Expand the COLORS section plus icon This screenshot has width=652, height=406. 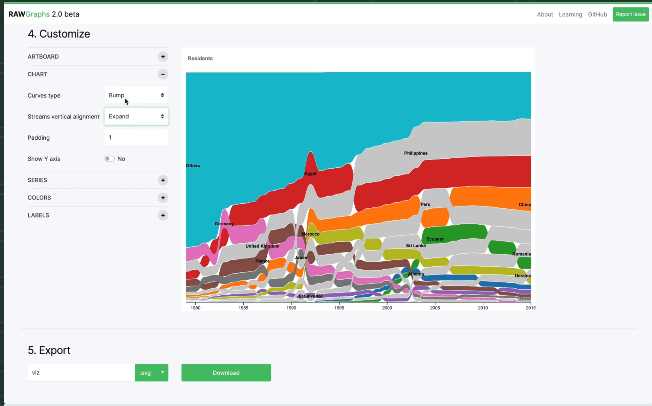(x=163, y=198)
